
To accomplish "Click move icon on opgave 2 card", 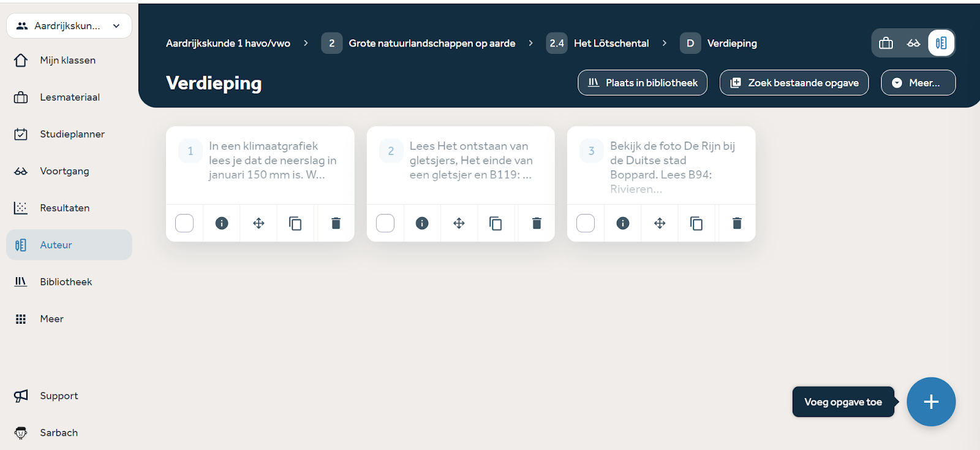I will pos(459,223).
